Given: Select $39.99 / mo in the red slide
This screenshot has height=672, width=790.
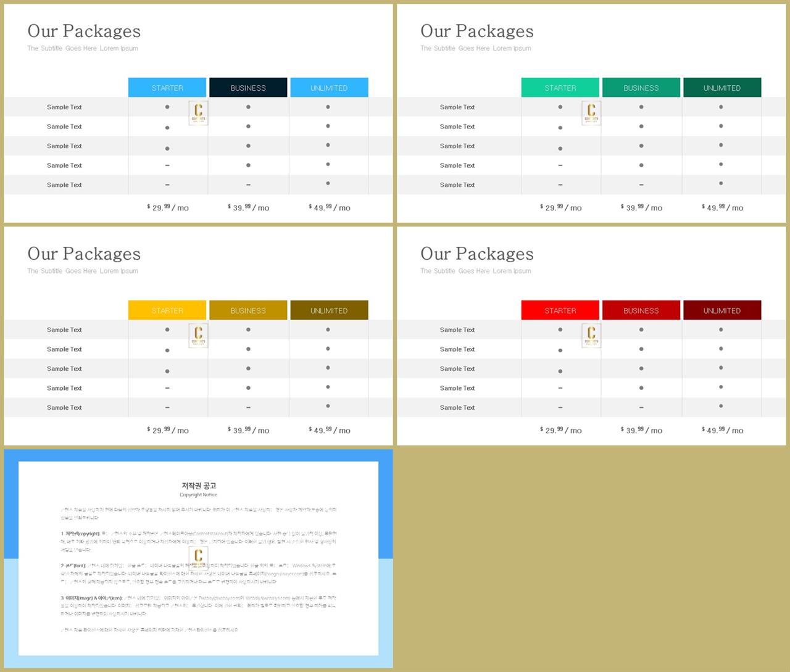Looking at the screenshot, I should point(642,430).
